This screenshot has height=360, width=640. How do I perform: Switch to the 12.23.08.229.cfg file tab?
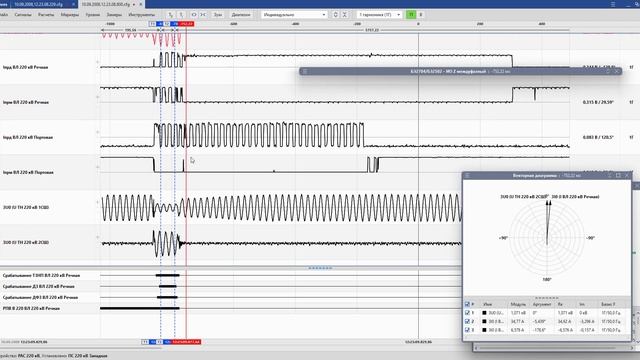click(x=39, y=4)
